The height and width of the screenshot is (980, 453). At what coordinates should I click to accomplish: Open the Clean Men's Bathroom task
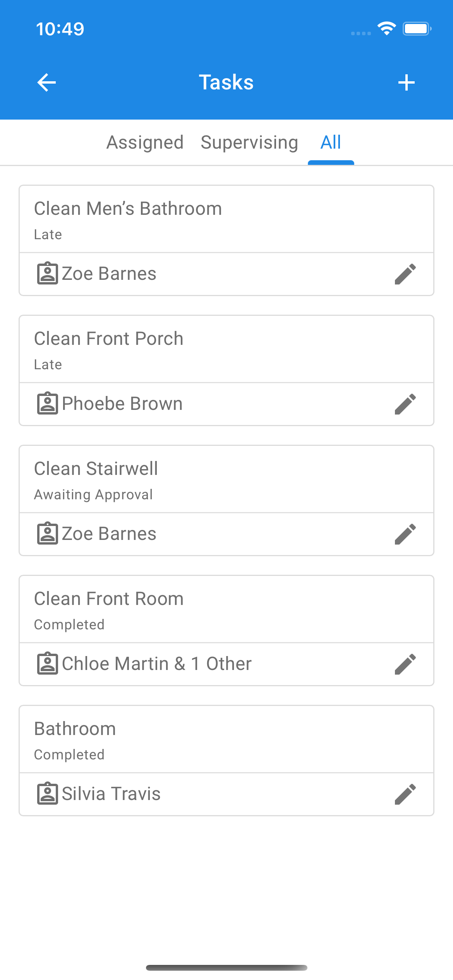128,209
